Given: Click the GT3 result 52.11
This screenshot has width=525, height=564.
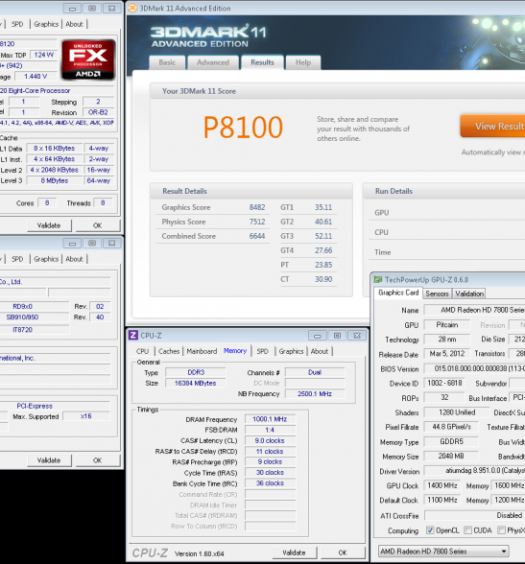Looking at the screenshot, I should 323,236.
